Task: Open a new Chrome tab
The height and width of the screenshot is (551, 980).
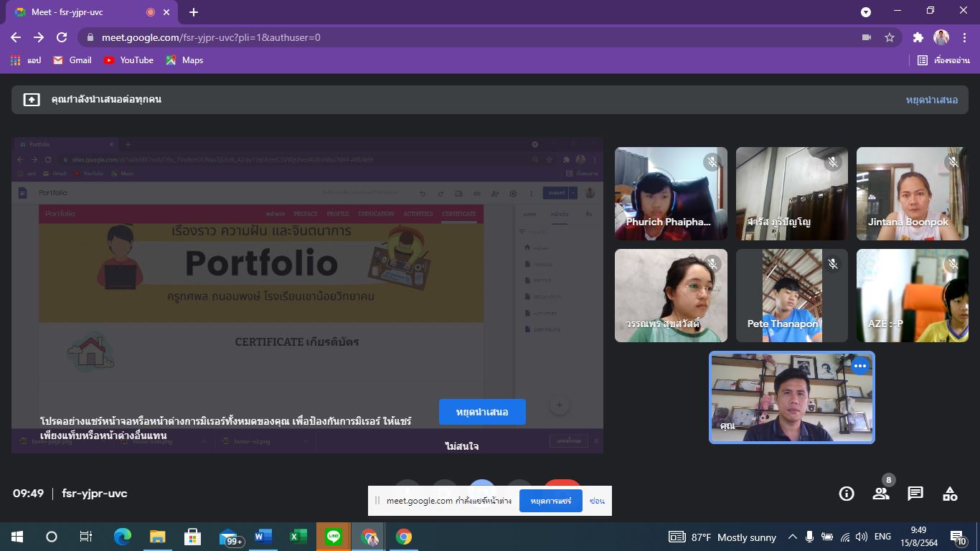Action: [194, 12]
